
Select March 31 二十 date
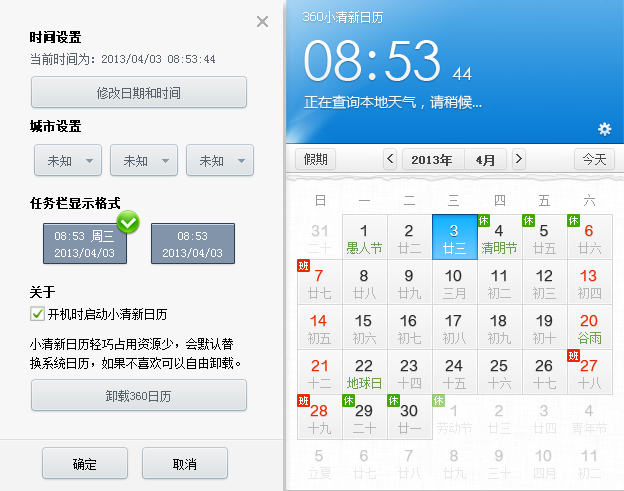pos(320,237)
